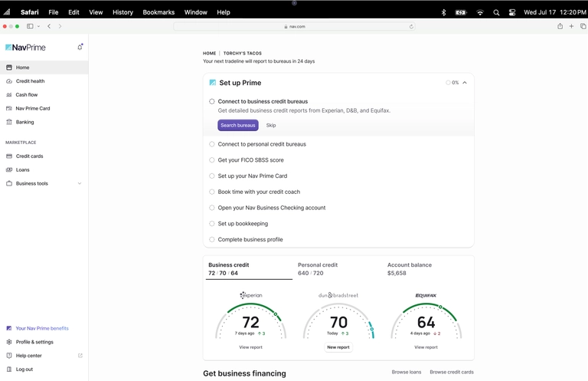This screenshot has height=381, width=588.
Task: Check off Set up your Nav Prime Card
Action: (x=212, y=176)
